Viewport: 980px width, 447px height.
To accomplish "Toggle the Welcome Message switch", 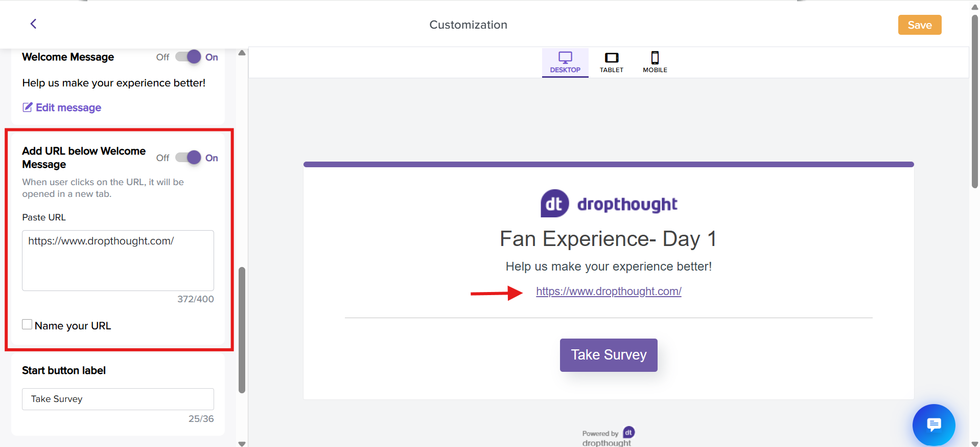I will 188,57.
